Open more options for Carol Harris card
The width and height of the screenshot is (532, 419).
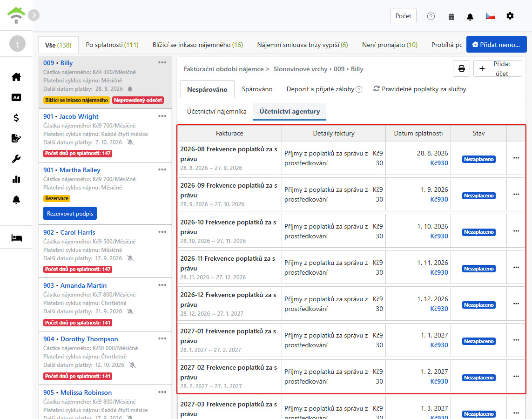pyautogui.click(x=162, y=232)
